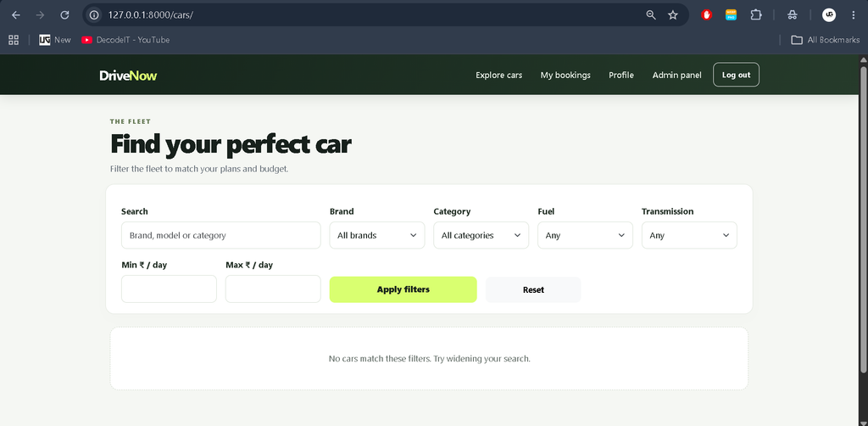Click the Max ₹ / day field
The image size is (868, 426).
[x=273, y=289]
